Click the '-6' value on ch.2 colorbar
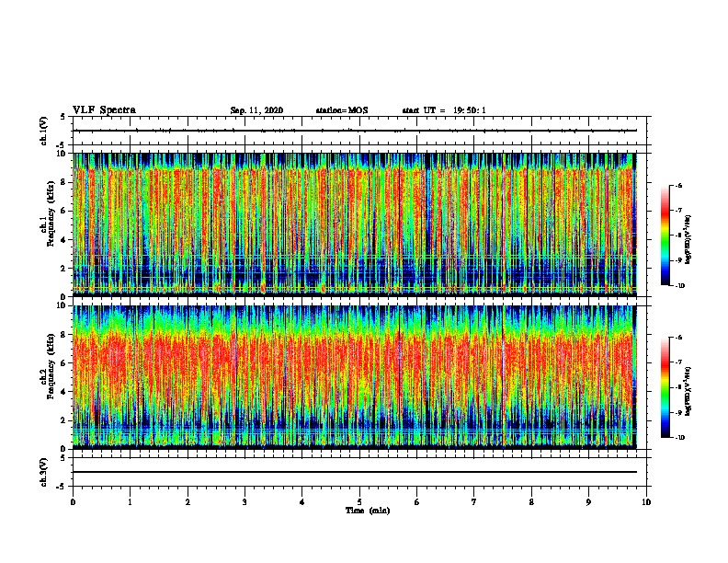Screen dimensions: 728x563 coord(678,338)
